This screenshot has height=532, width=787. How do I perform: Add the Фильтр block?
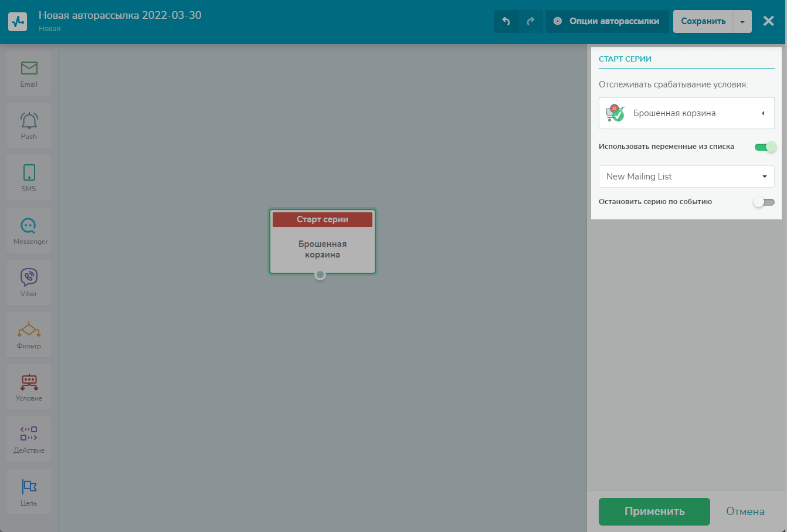coord(29,334)
